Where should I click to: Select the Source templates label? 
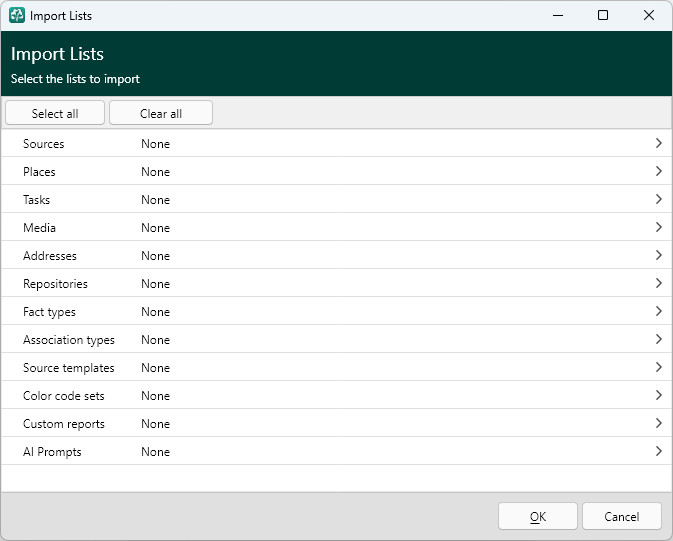click(69, 368)
